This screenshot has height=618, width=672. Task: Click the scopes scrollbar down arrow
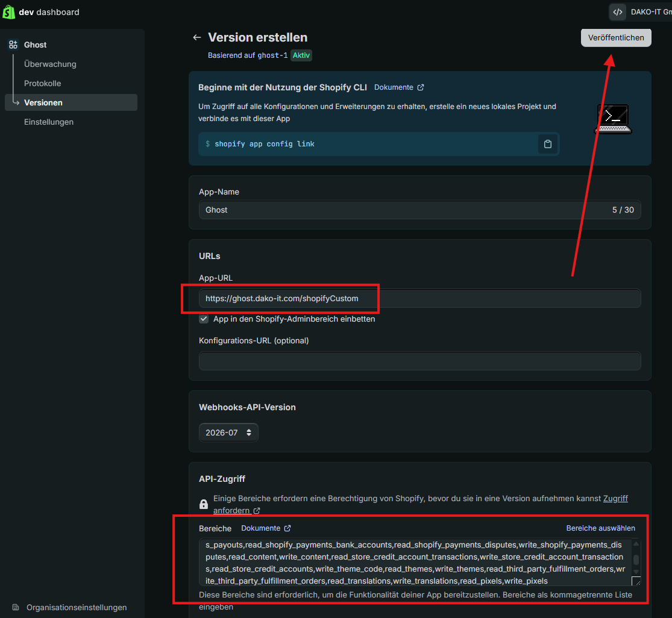pyautogui.click(x=636, y=572)
